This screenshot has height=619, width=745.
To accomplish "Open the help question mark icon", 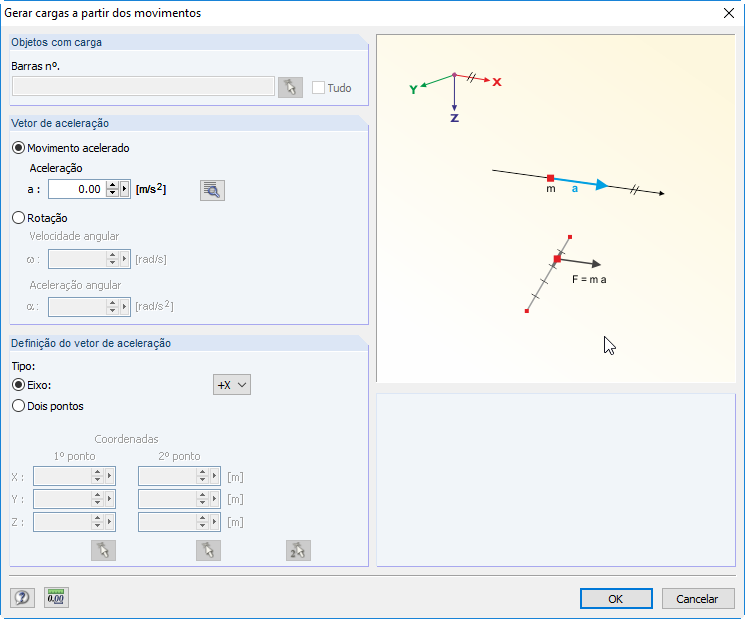I will coord(22,598).
